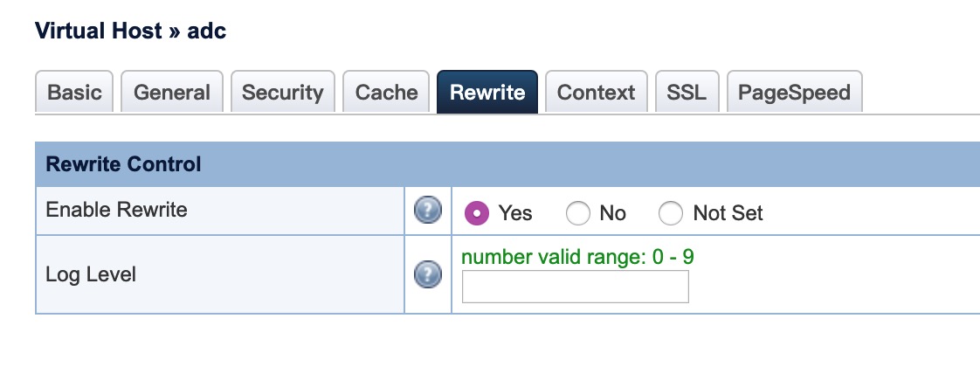
Task: Go to the PageSpeed tab
Action: click(794, 93)
